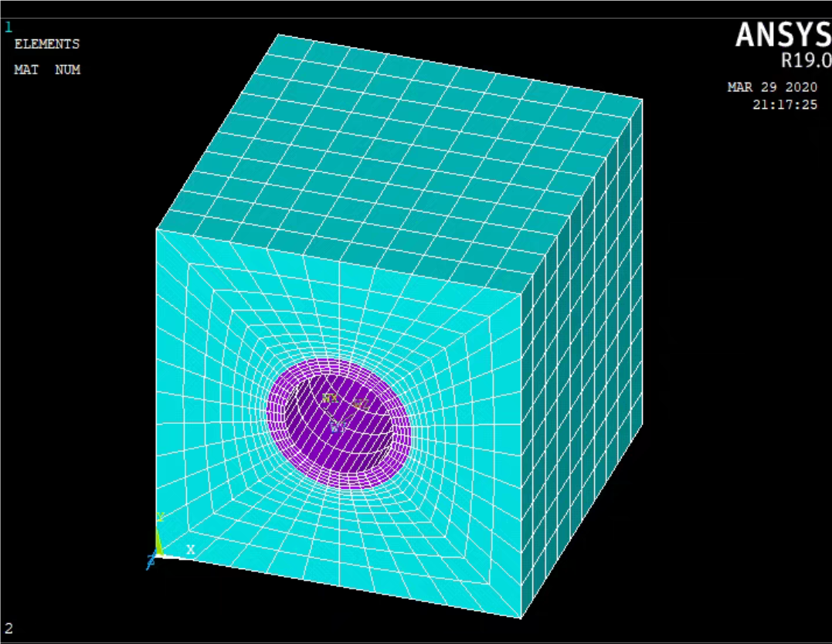Click the ANSYS logo text
The width and height of the screenshot is (832, 644).
[x=783, y=35]
